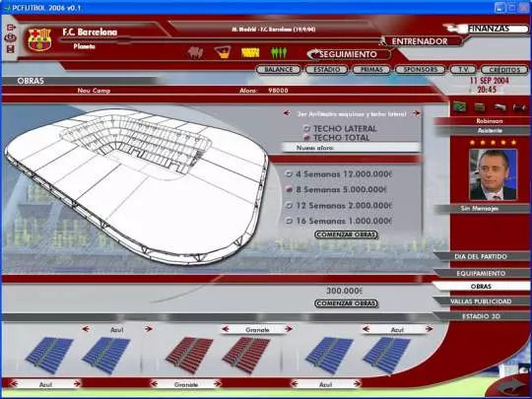Click right arrow of 3er Anfiteatro selector
532x399 pixels.
(x=417, y=113)
